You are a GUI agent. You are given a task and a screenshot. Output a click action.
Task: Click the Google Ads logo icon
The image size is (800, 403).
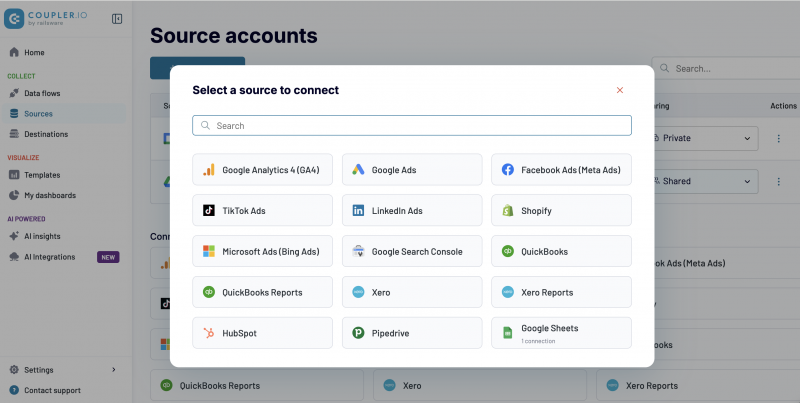click(x=358, y=170)
